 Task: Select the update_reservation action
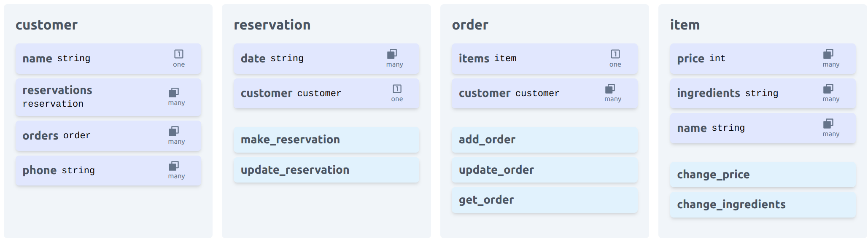click(x=326, y=170)
